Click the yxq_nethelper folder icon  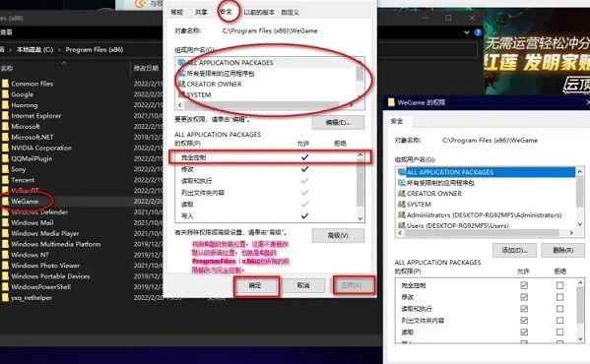5,297
